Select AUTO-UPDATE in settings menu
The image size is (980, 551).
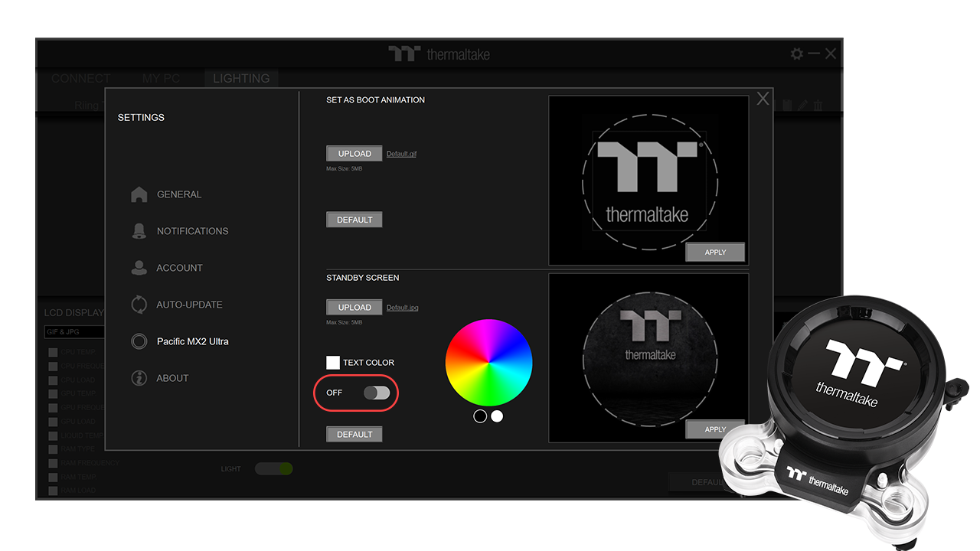point(189,305)
